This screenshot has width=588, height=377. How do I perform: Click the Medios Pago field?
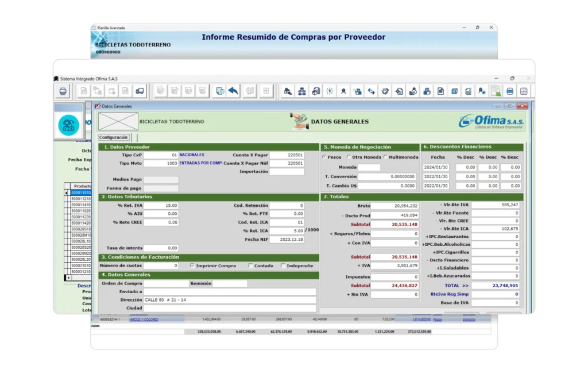[x=161, y=179]
